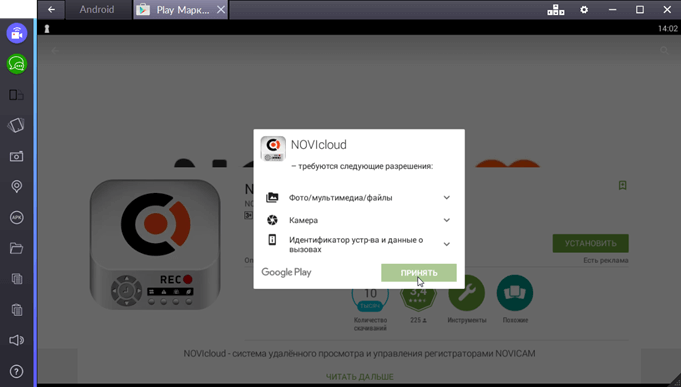Close the Play Маркет tab
681x387 pixels.
pos(221,10)
